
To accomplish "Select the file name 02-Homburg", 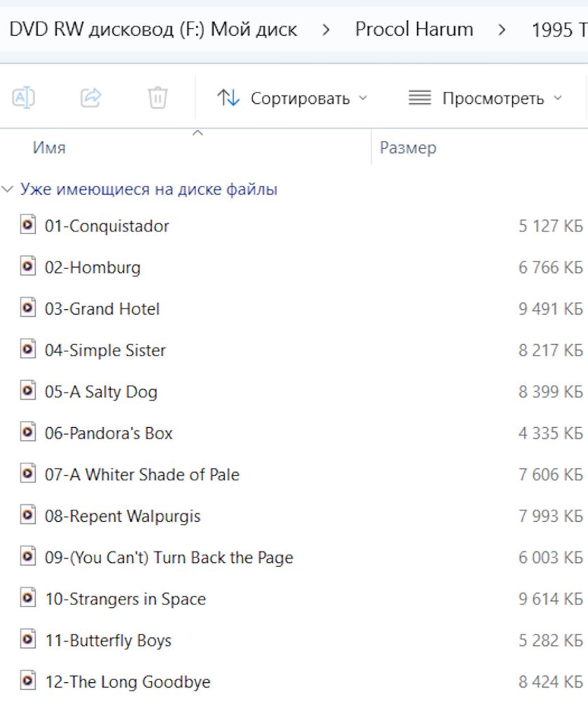I will tap(93, 267).
